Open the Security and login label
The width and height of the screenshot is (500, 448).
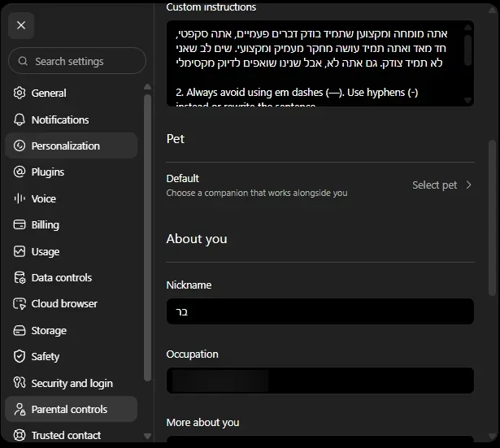click(72, 383)
